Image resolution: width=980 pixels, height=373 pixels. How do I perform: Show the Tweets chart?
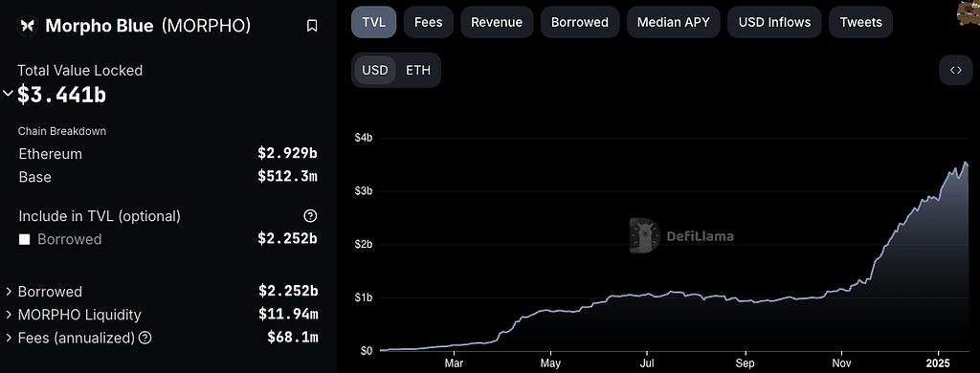[860, 23]
